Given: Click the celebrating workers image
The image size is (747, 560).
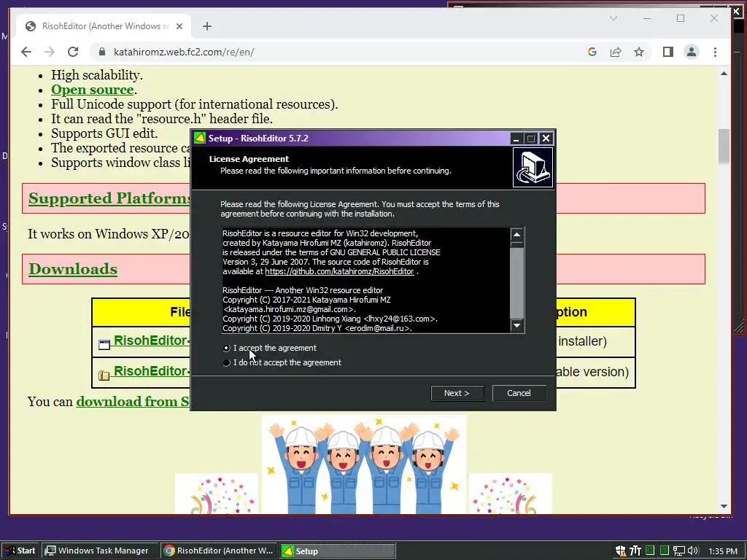Looking at the screenshot, I should pos(364,464).
